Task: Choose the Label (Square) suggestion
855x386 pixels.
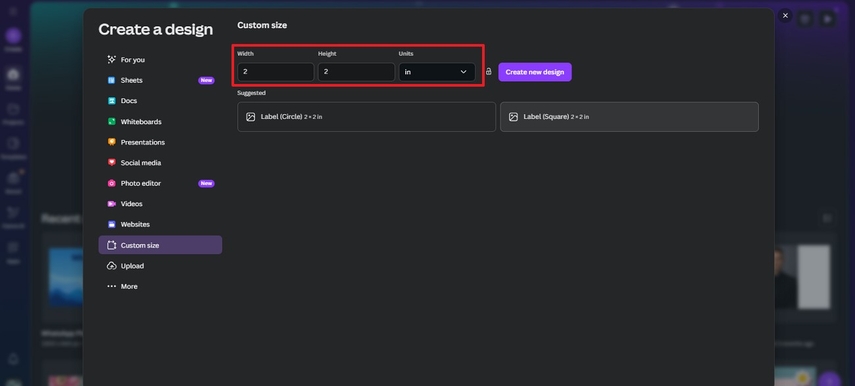Action: coord(629,117)
